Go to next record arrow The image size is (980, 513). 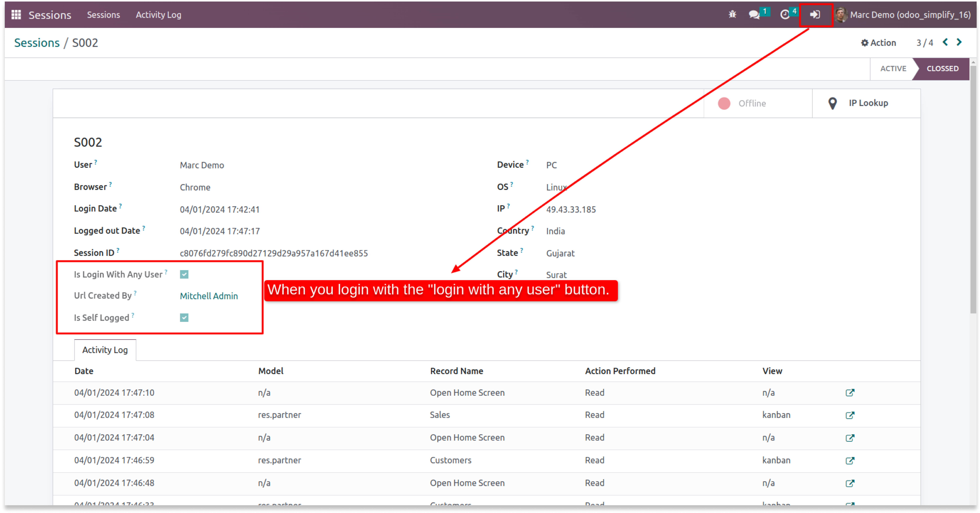coord(959,42)
